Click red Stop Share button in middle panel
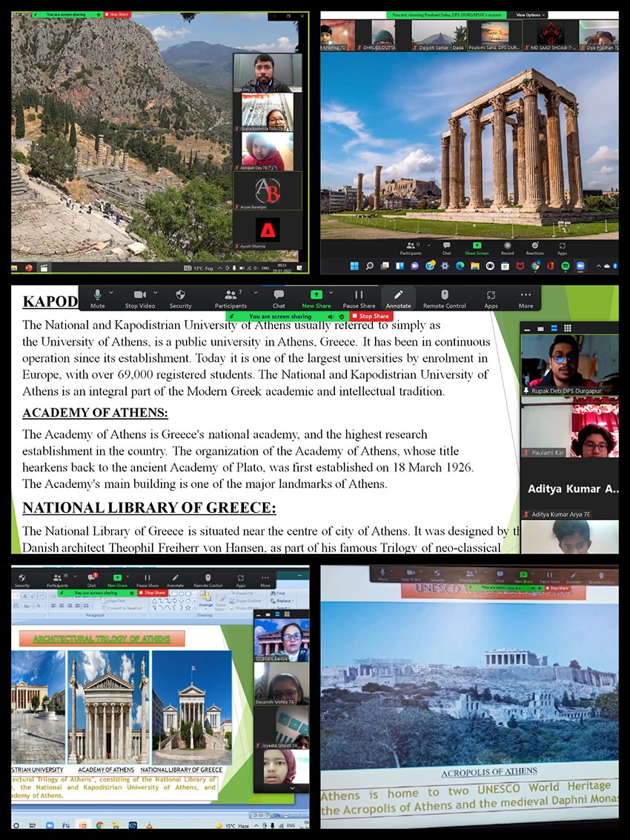Viewport: 630px width, 840px height. (x=371, y=316)
